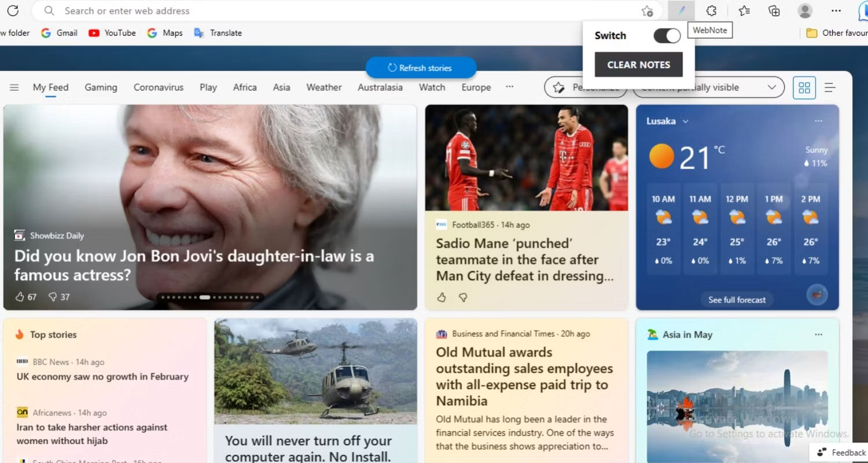Select the Watch tab
Image resolution: width=868 pixels, height=463 pixels.
(432, 87)
